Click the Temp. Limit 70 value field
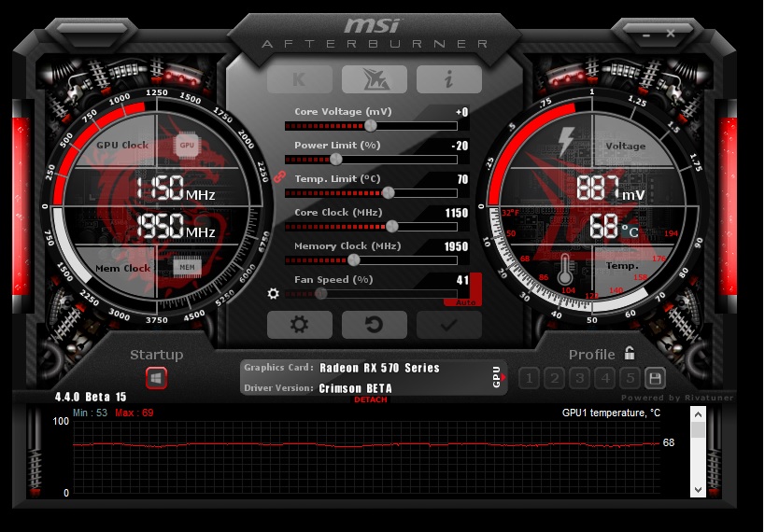The image size is (765, 532). click(462, 179)
